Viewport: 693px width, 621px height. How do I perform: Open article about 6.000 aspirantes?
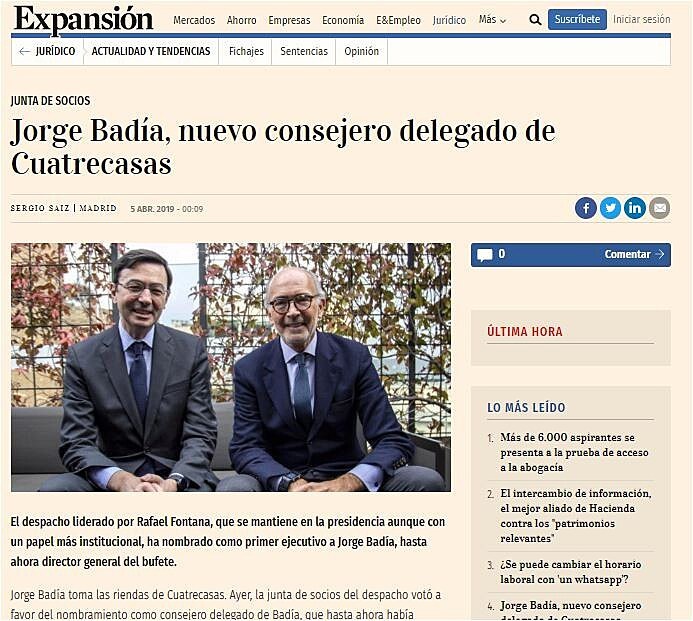pyautogui.click(x=574, y=452)
